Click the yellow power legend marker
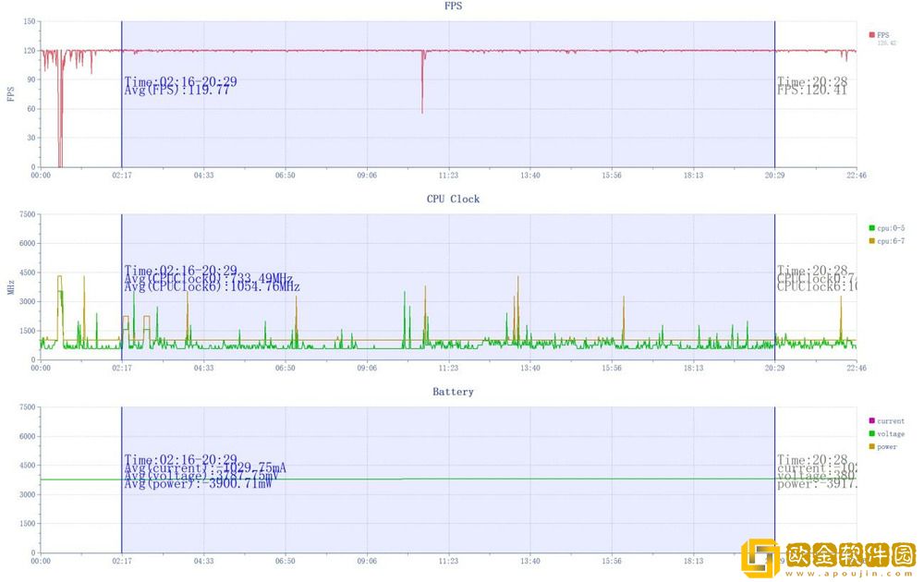 coord(871,446)
